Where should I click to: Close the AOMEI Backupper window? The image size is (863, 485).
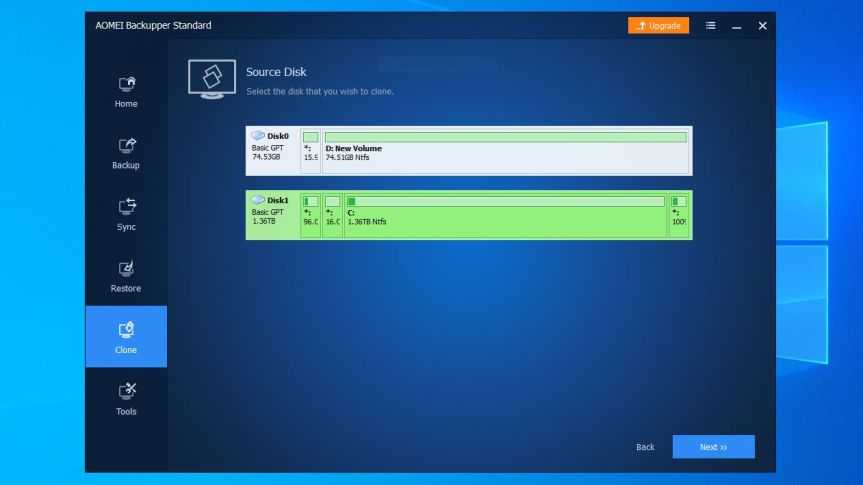(762, 26)
